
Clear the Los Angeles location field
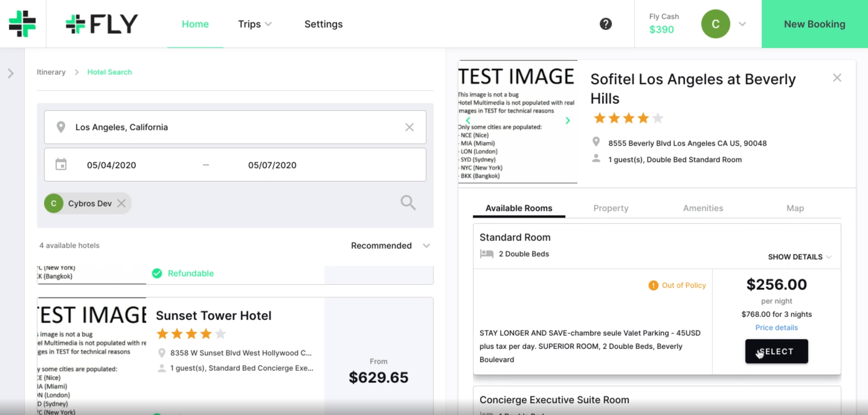click(409, 127)
